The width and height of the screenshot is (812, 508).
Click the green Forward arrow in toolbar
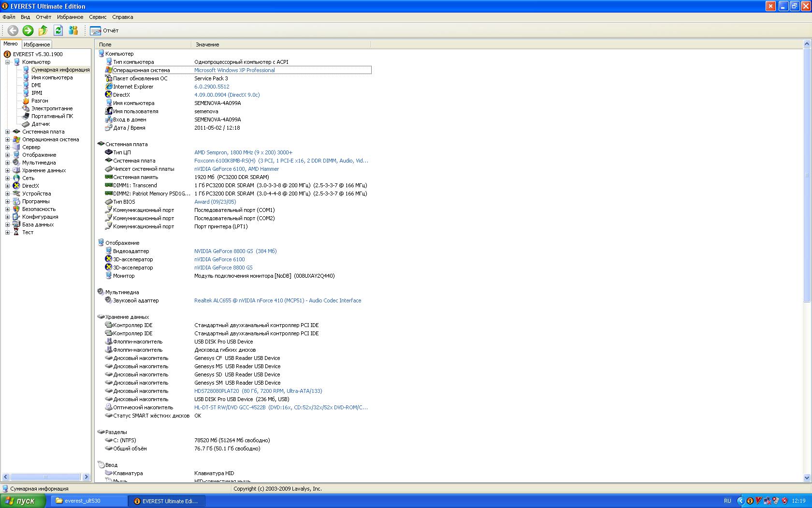coord(28,30)
